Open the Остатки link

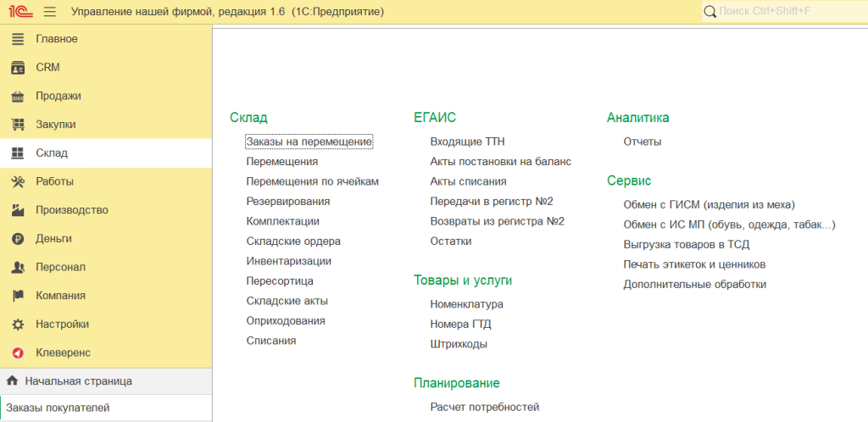(x=451, y=242)
